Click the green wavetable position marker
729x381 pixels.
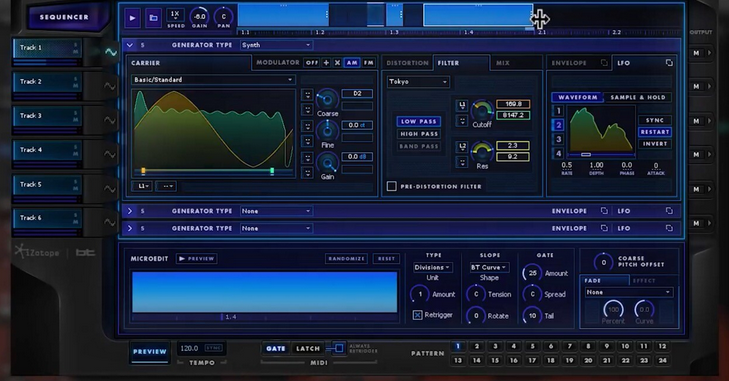coord(272,171)
